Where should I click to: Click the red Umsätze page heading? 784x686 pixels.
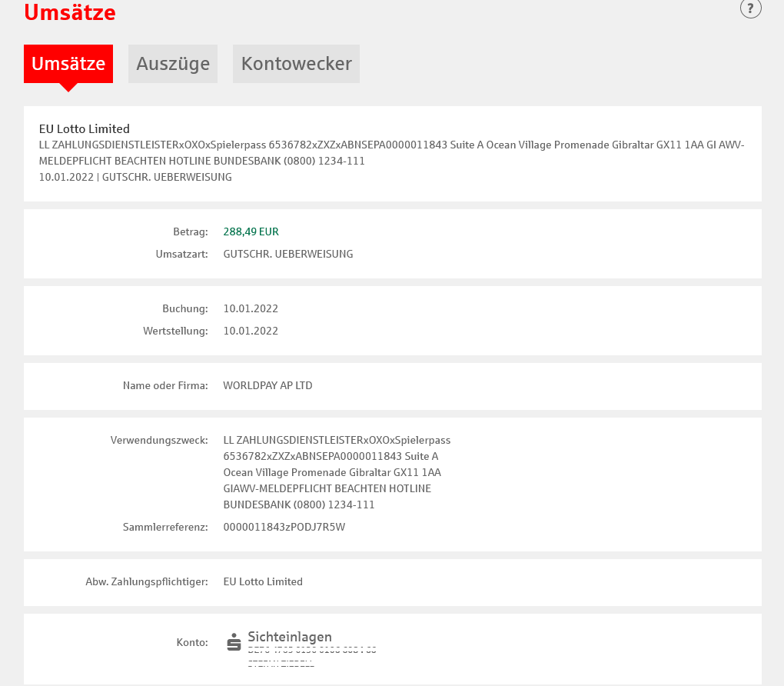click(x=70, y=12)
